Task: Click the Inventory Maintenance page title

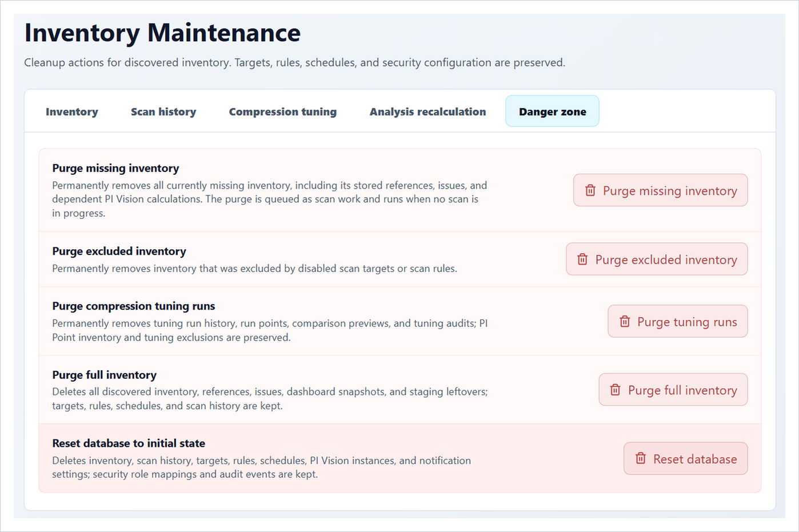Action: [162, 33]
